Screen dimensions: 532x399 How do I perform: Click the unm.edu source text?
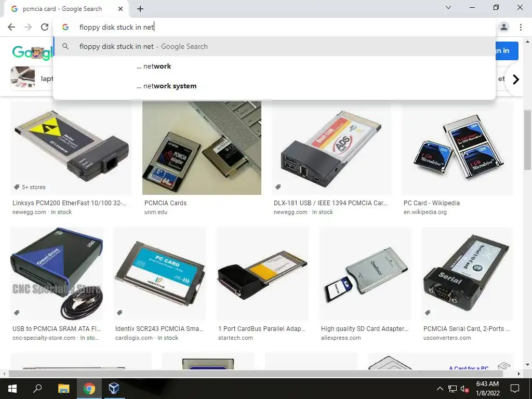[x=156, y=212]
